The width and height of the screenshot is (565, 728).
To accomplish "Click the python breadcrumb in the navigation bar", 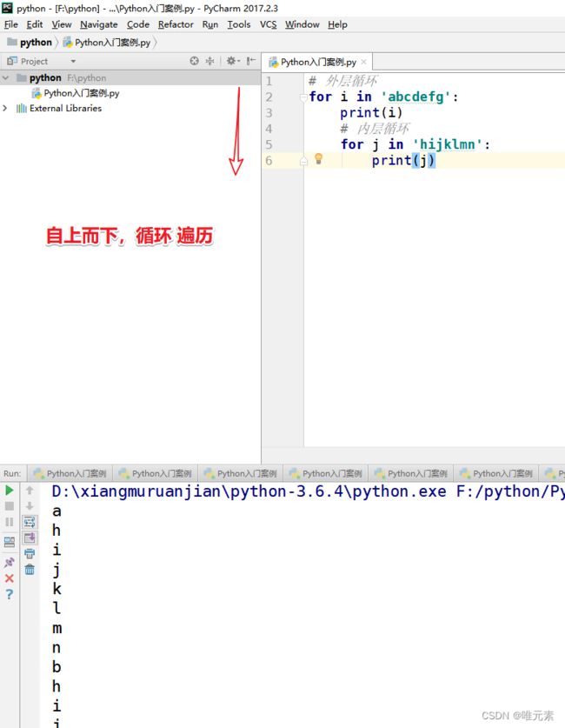I will pyautogui.click(x=36, y=42).
